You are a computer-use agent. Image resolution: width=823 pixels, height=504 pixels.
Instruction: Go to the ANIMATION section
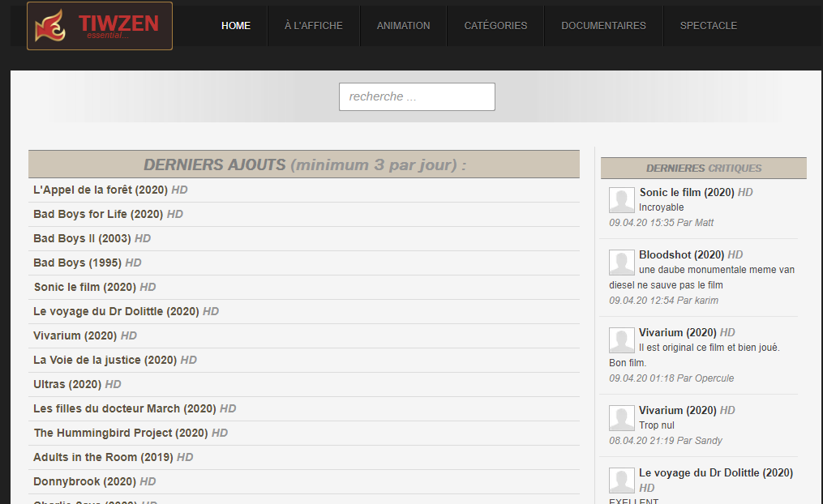[403, 26]
